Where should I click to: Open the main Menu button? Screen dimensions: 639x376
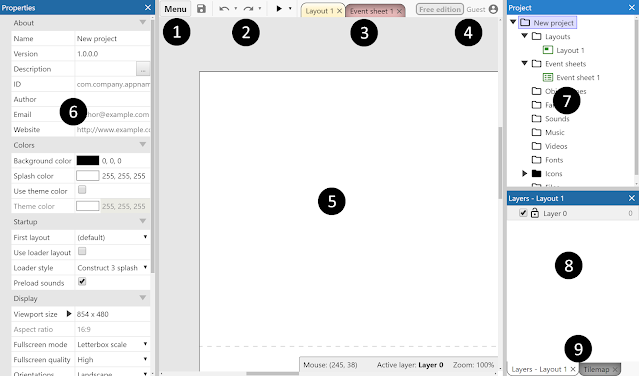pyautogui.click(x=175, y=9)
